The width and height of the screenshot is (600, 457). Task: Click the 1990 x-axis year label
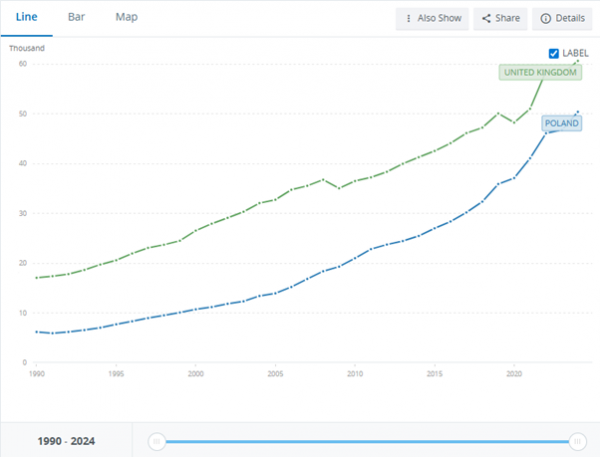coord(36,374)
